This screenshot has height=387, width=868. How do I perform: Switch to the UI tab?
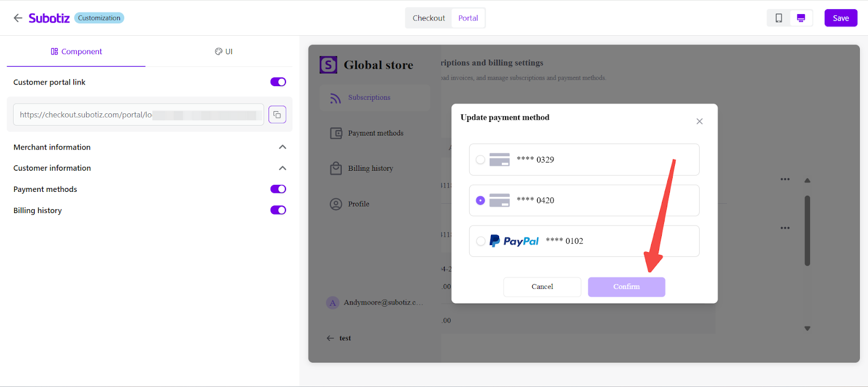pos(224,51)
